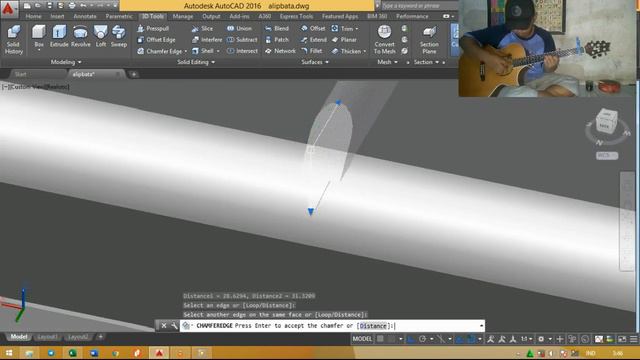
Task: Toggle ortho mode in status bar
Action: pos(411,339)
